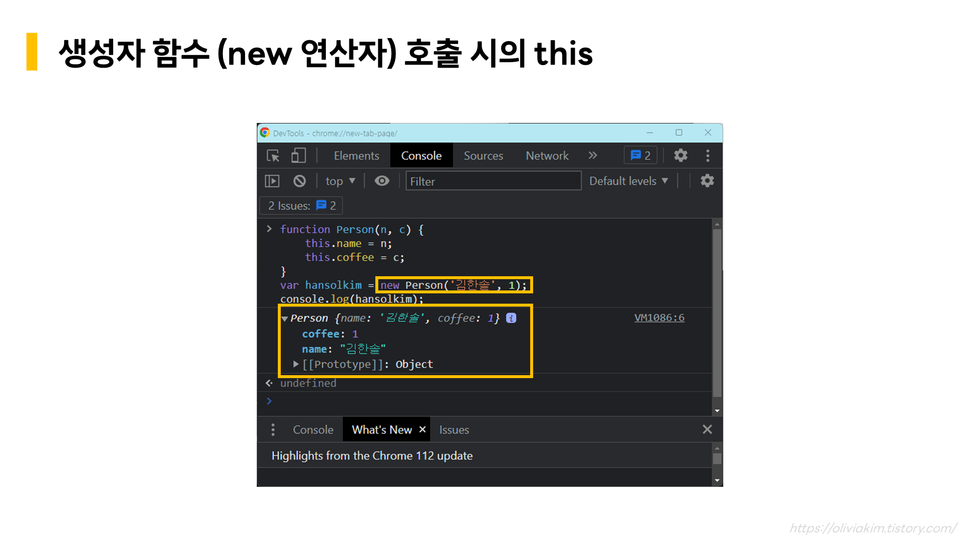Screen dimensions: 980x551
Task: Show console sidebar icon
Action: pos(272,181)
